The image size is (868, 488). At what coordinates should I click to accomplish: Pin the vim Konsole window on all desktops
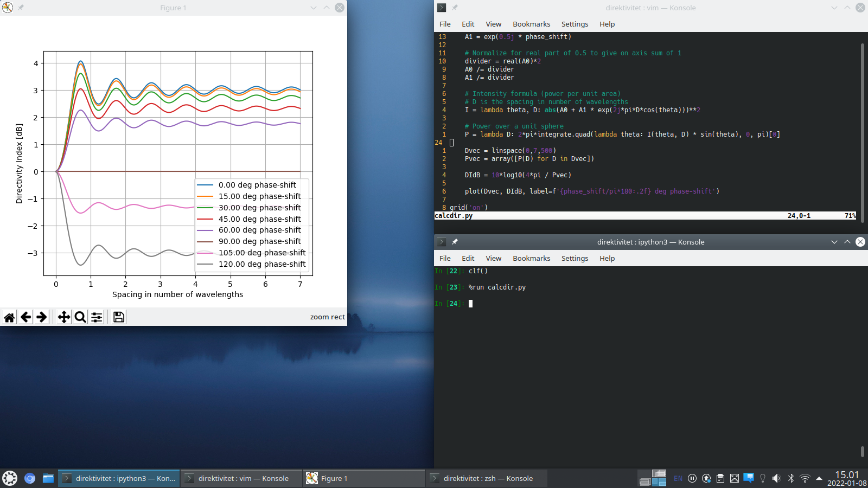point(455,8)
